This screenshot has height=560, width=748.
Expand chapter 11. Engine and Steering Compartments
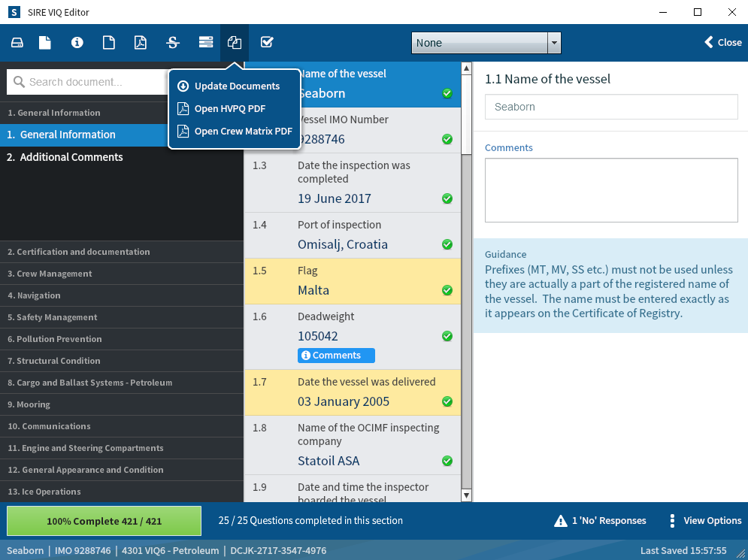pyautogui.click(x=122, y=449)
